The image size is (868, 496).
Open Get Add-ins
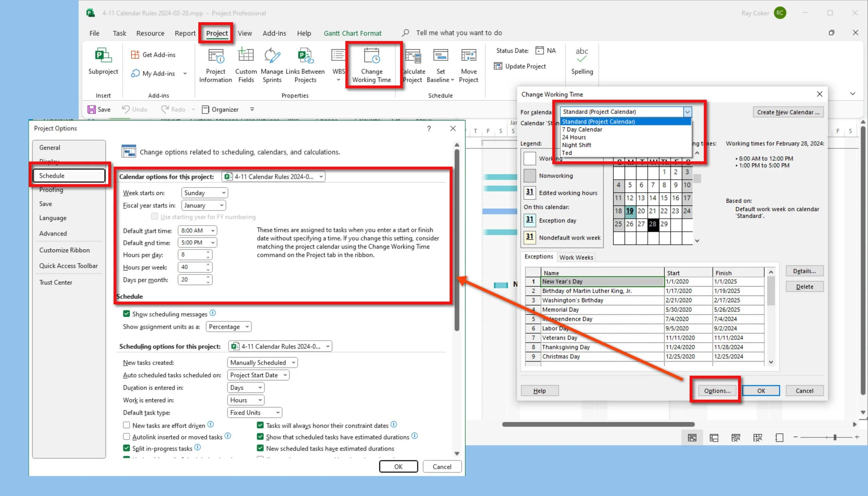pos(153,55)
